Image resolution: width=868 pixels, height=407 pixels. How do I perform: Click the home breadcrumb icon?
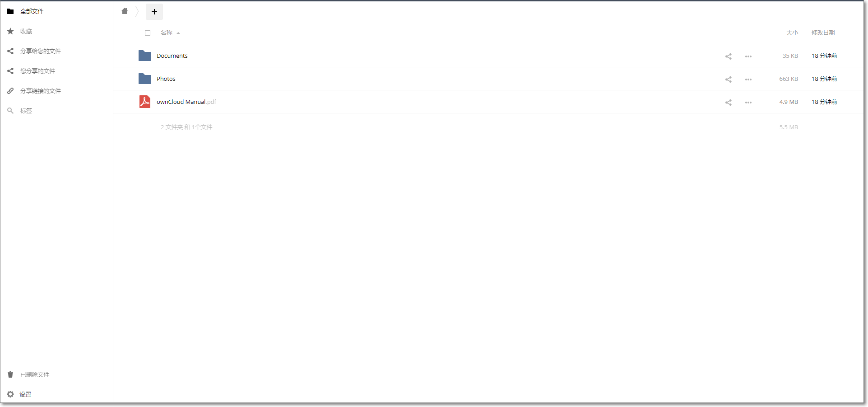tap(125, 11)
